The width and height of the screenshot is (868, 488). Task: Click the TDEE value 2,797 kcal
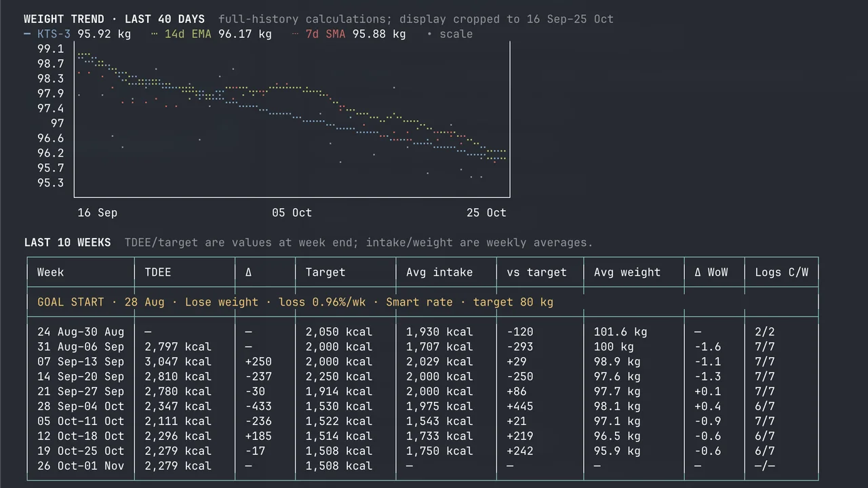pyautogui.click(x=178, y=347)
